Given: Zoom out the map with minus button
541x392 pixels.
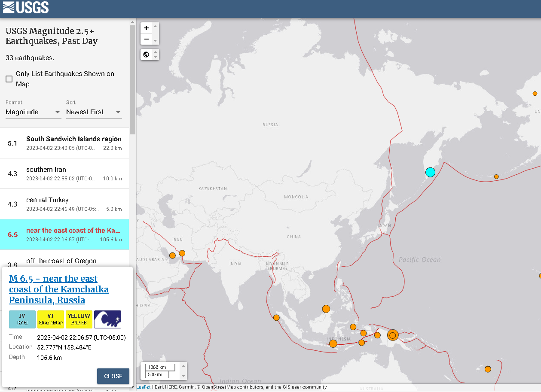Looking at the screenshot, I should click(147, 39).
